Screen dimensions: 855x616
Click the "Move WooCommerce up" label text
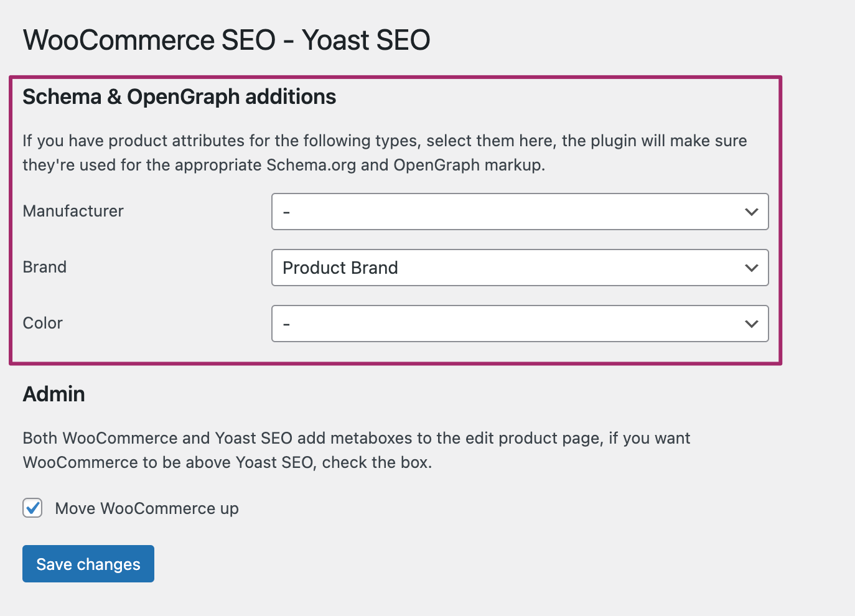[x=147, y=509]
